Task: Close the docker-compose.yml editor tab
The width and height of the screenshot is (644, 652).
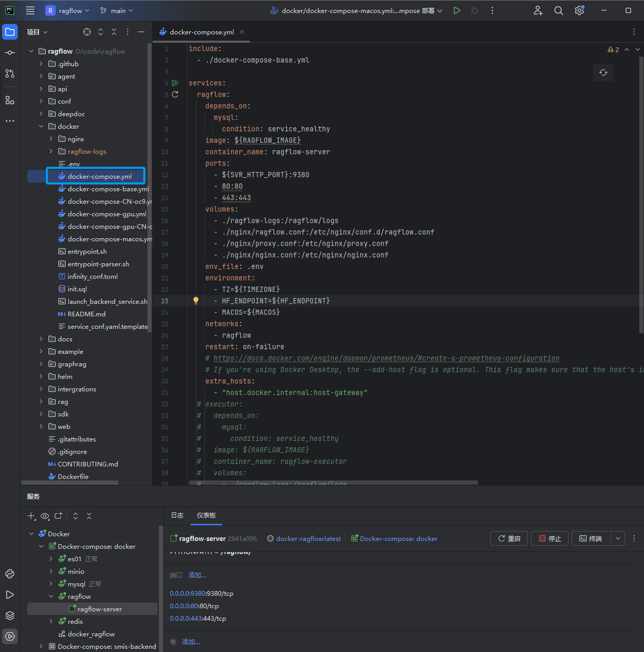Action: (242, 32)
